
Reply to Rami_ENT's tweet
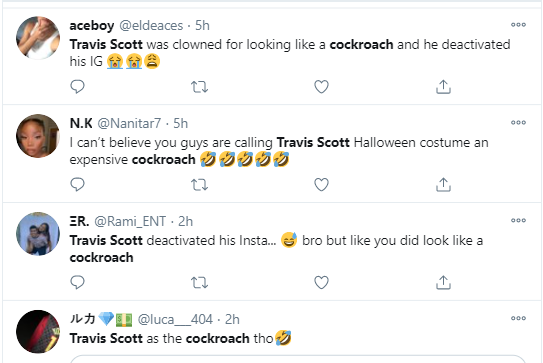[77, 283]
